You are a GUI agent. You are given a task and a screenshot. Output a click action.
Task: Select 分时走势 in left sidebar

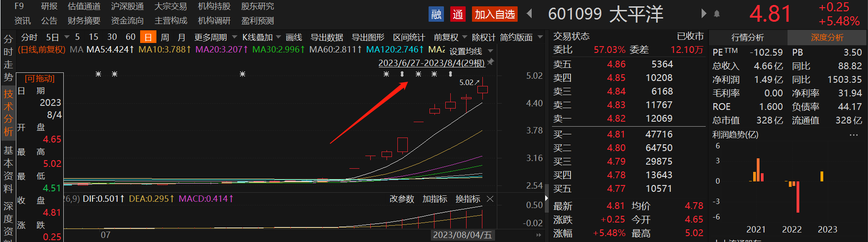coord(8,58)
